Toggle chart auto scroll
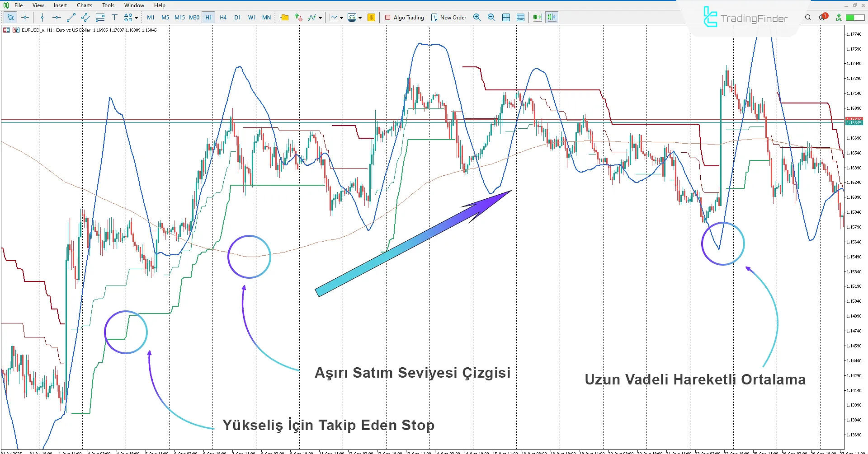Screen dimensions: 868x454 coord(537,17)
